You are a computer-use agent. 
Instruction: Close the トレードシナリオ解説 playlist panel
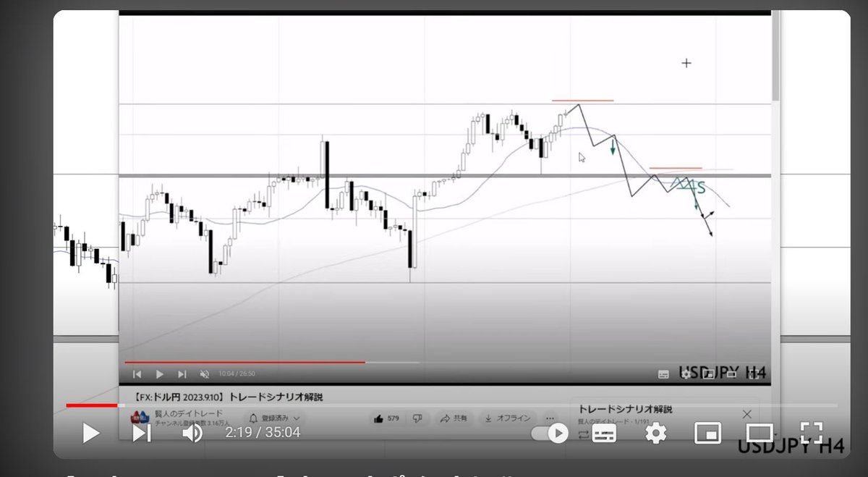coord(747,414)
